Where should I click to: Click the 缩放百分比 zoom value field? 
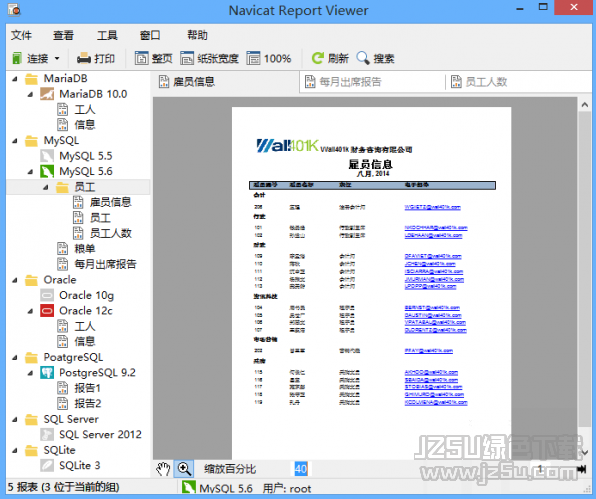coord(301,469)
